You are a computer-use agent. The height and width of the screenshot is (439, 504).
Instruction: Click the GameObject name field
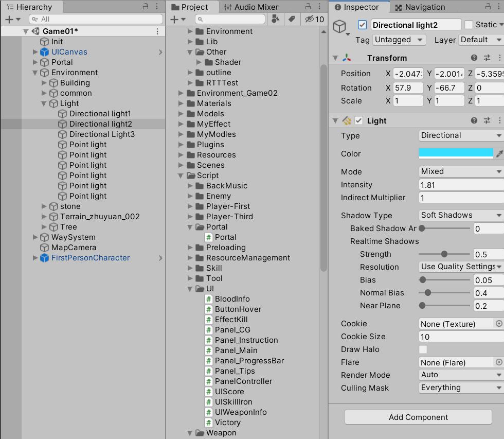(416, 25)
